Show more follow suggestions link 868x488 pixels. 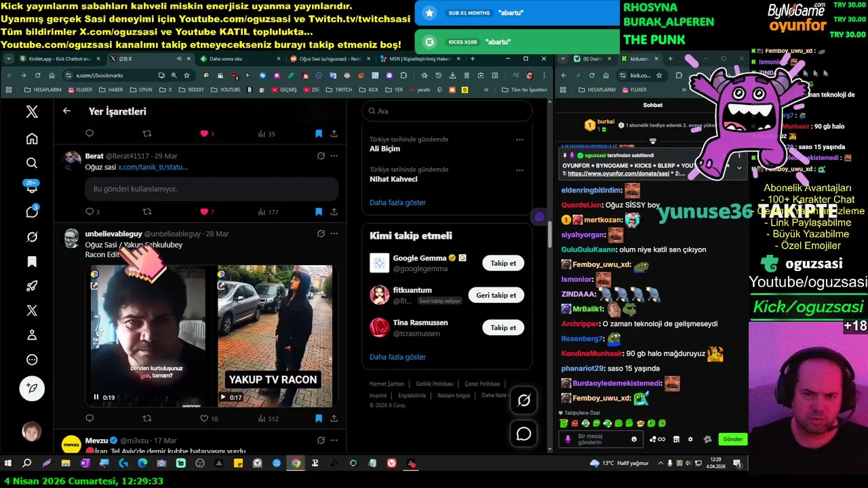pos(397,357)
